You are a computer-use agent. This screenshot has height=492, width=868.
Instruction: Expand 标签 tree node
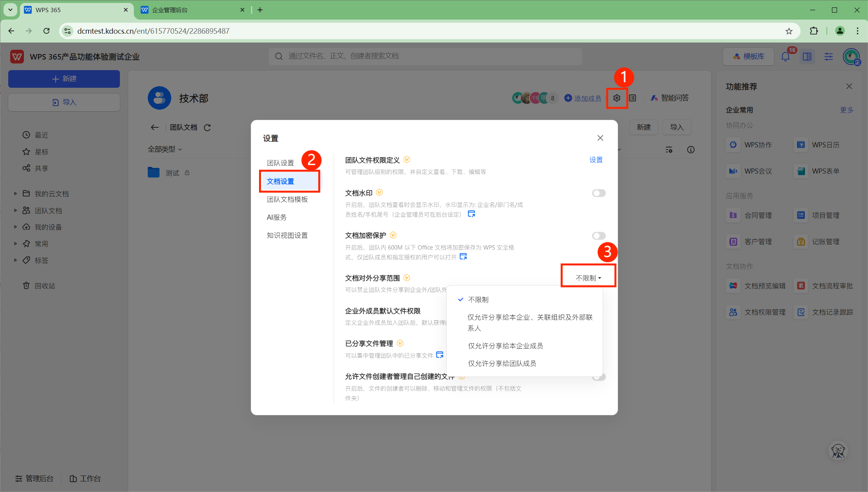15,260
